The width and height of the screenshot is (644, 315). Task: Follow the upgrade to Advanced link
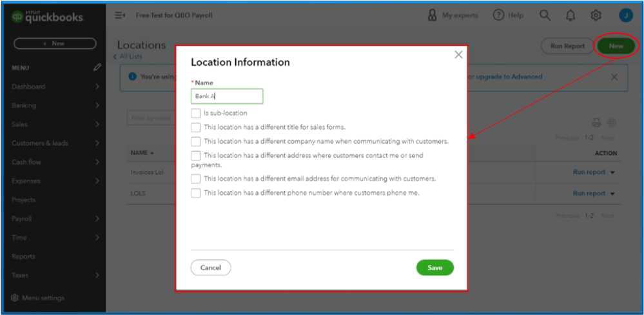(x=509, y=76)
